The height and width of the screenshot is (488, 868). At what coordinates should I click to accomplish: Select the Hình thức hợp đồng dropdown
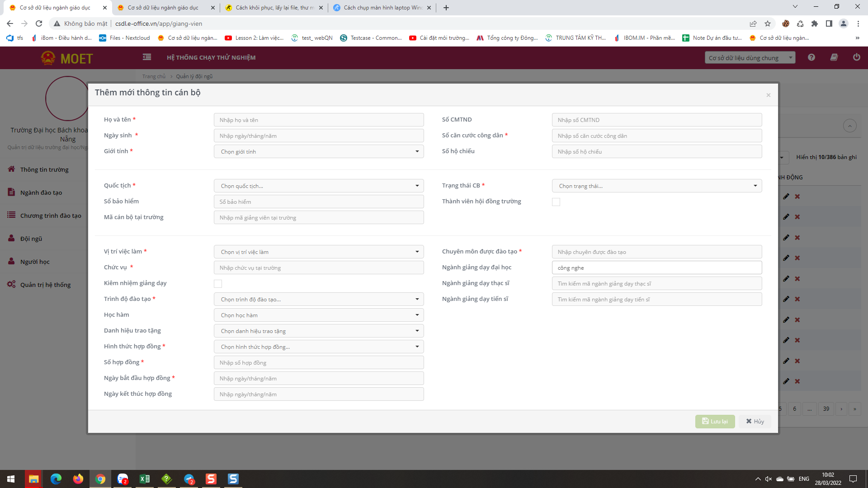319,347
